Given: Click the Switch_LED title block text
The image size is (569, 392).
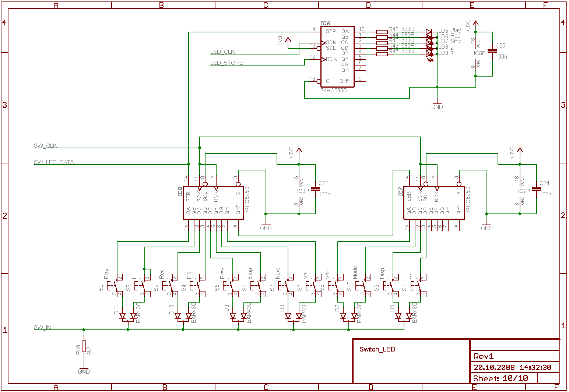Looking at the screenshot, I should click(x=377, y=349).
